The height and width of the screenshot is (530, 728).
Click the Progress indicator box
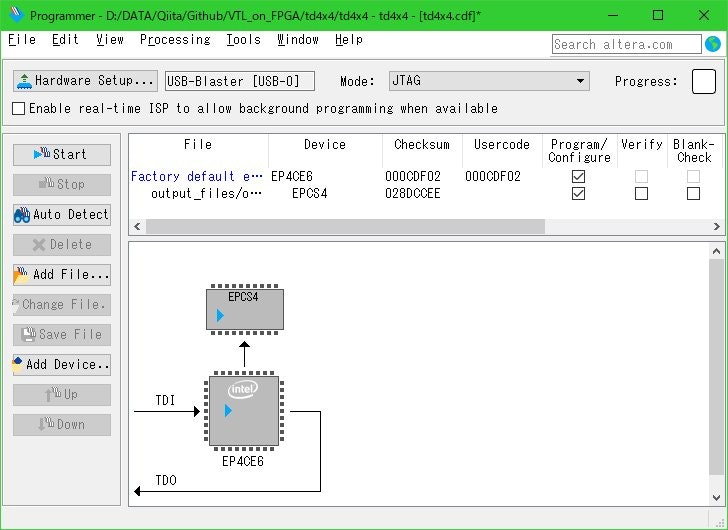(703, 81)
